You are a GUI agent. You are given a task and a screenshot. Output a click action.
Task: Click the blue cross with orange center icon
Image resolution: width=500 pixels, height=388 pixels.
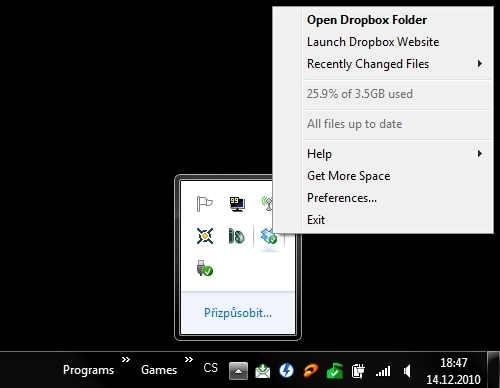coord(205,236)
